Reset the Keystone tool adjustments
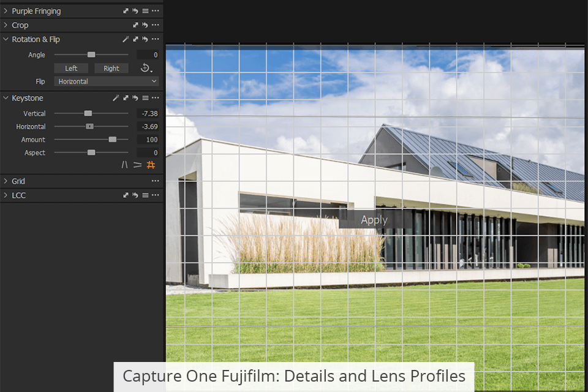This screenshot has height=392, width=588. coord(135,98)
